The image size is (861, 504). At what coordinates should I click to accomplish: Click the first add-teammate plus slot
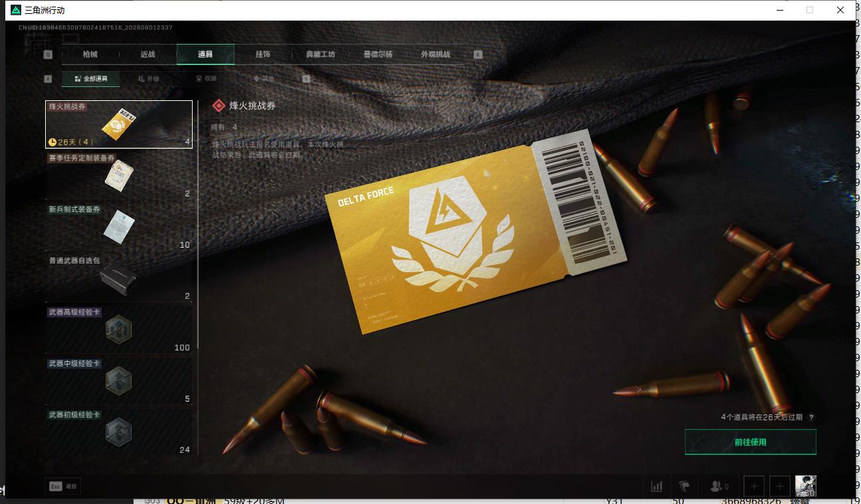[754, 486]
